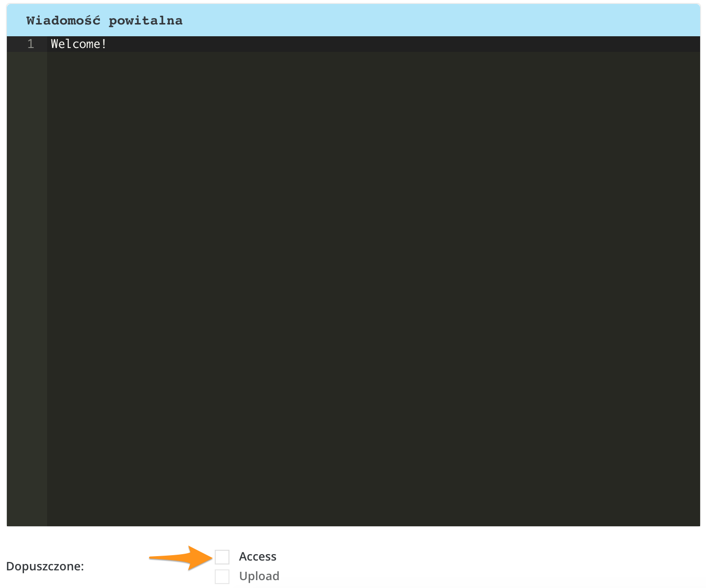Tick the Upload checkbox
Viewport: 706px width, 588px height.
[x=222, y=577]
